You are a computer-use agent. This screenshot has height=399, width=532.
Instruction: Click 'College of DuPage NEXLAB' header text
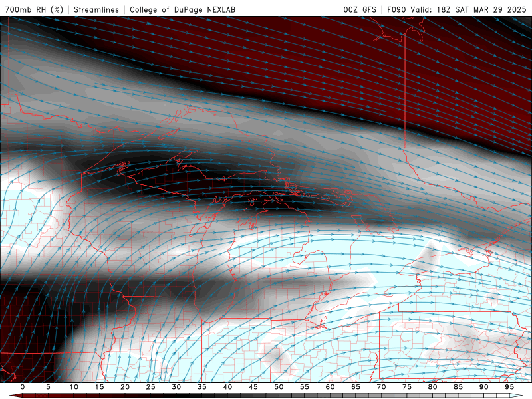[x=182, y=9]
